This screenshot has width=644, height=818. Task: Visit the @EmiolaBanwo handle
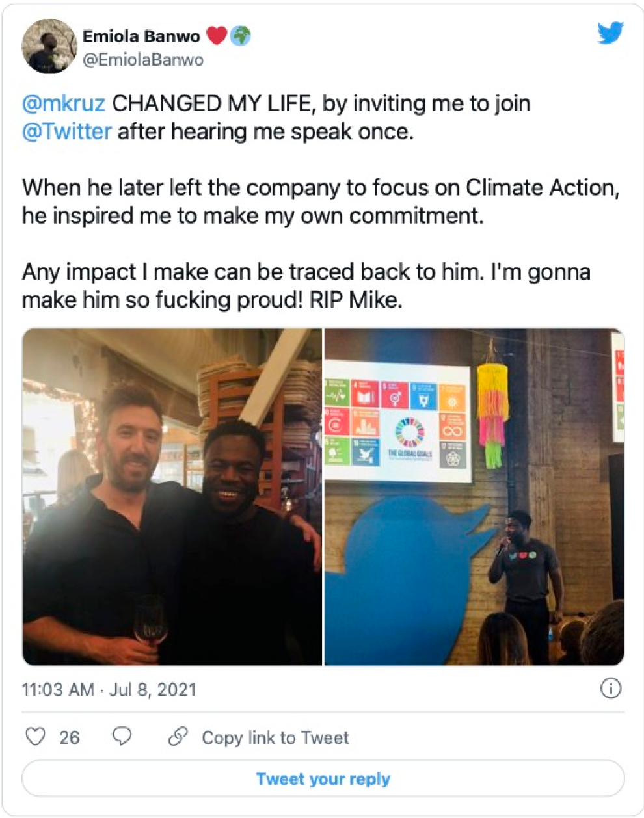[x=143, y=60]
